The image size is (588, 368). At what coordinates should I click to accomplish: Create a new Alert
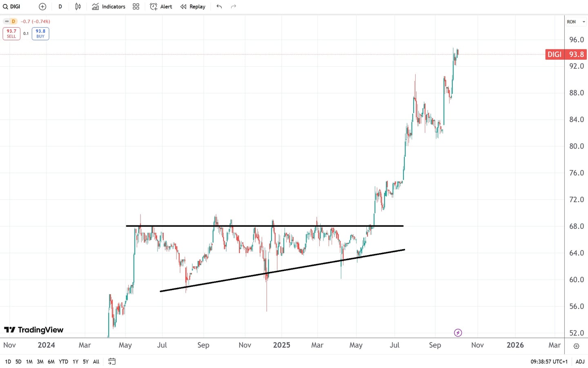pos(161,7)
